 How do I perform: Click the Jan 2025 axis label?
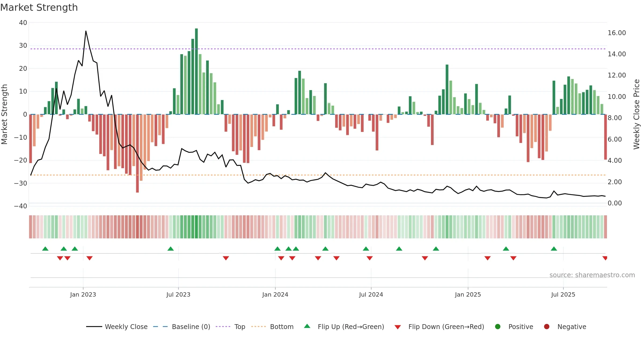(468, 294)
